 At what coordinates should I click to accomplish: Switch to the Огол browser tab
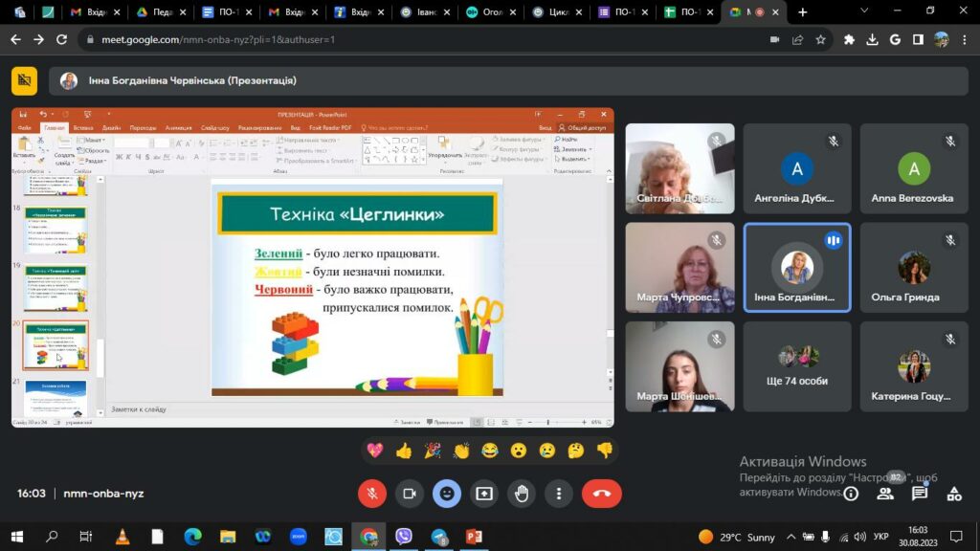(489, 11)
